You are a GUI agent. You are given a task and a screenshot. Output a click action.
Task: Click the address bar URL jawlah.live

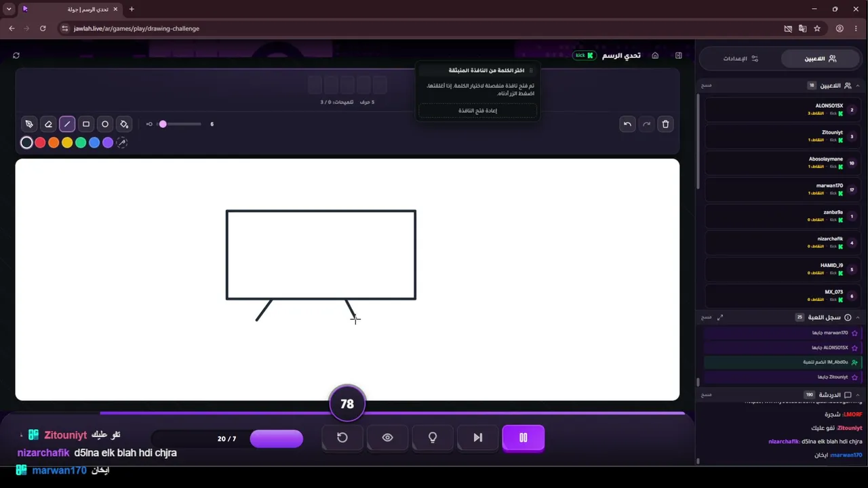coord(136,28)
